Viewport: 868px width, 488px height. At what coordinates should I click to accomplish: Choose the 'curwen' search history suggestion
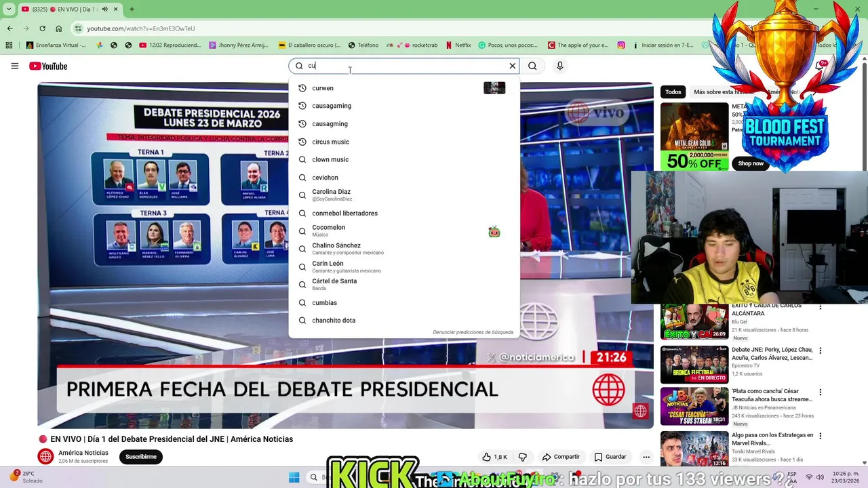pos(404,88)
